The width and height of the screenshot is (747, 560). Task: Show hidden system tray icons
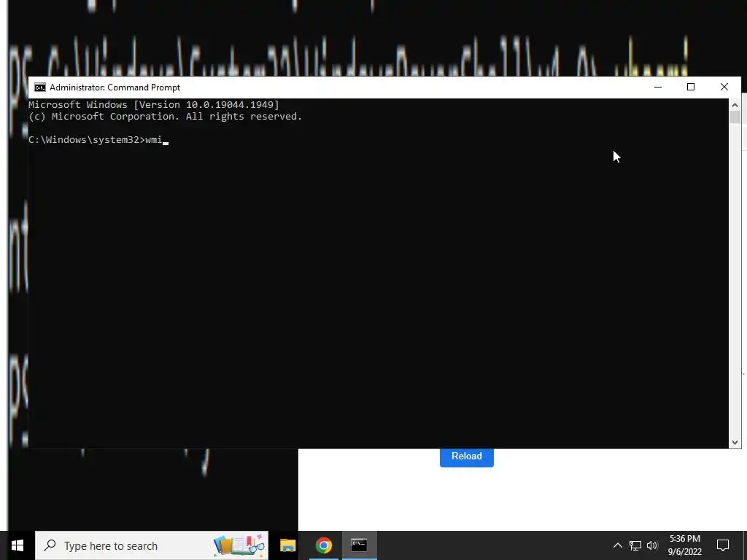[x=617, y=545]
